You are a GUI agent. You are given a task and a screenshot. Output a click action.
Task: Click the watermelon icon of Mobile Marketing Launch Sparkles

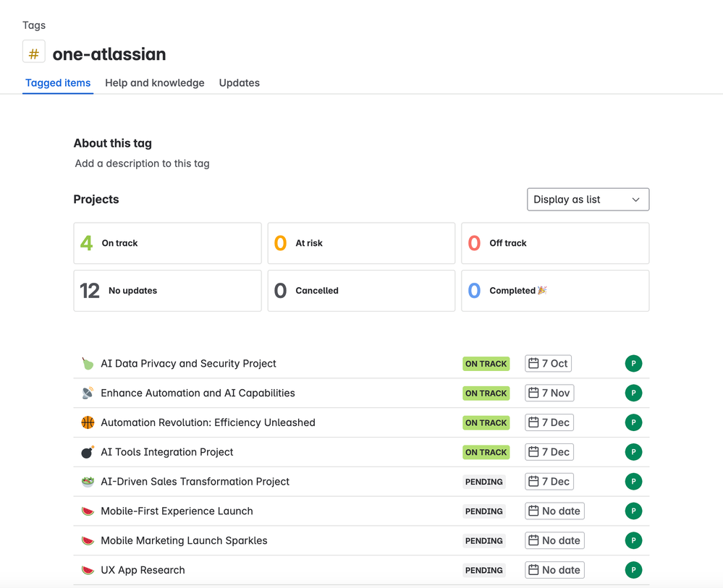[88, 540]
